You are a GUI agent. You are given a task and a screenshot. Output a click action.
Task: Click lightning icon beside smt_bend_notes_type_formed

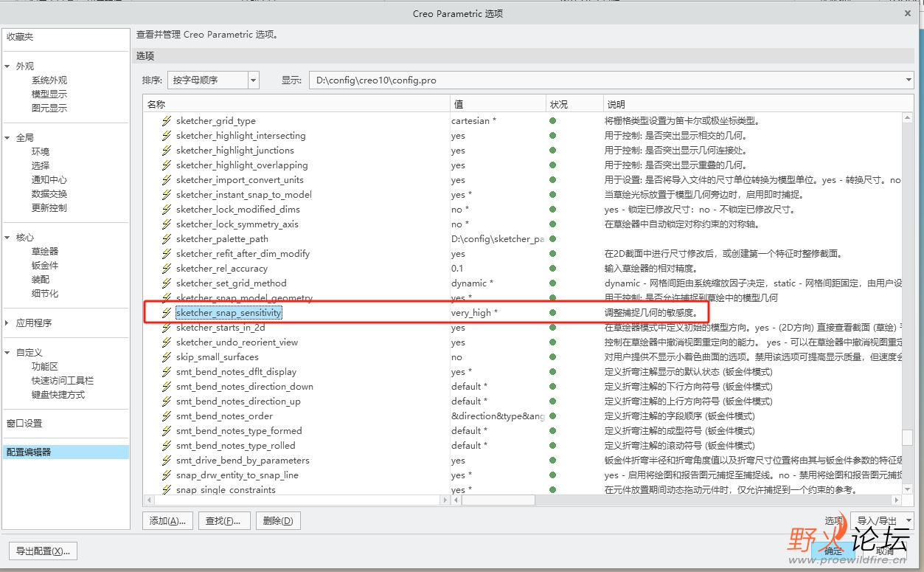[x=167, y=431]
